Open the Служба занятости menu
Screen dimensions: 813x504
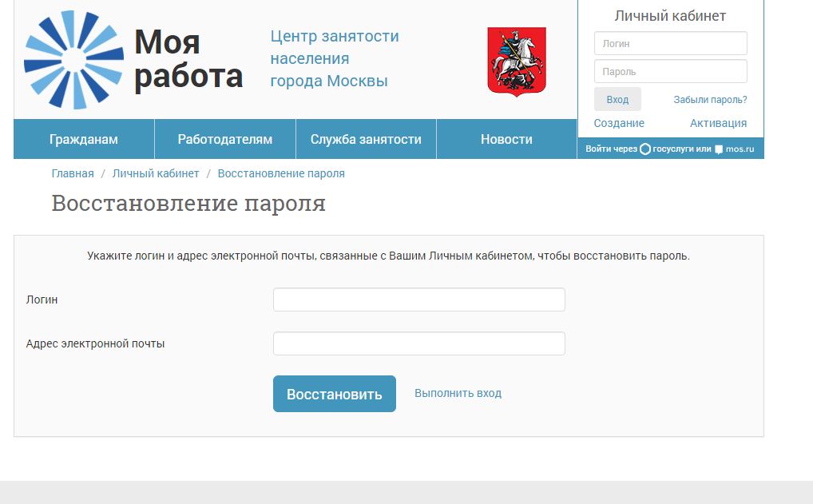pos(366,139)
